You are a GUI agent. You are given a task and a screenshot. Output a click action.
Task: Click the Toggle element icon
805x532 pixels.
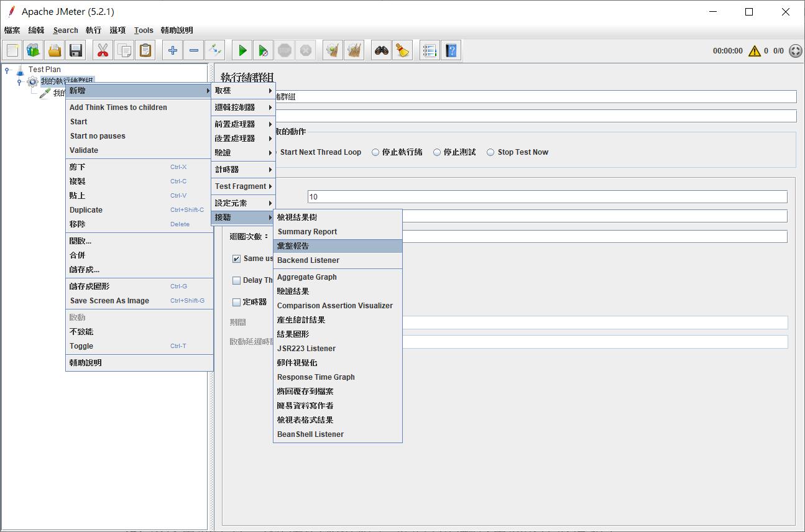pyautogui.click(x=214, y=50)
